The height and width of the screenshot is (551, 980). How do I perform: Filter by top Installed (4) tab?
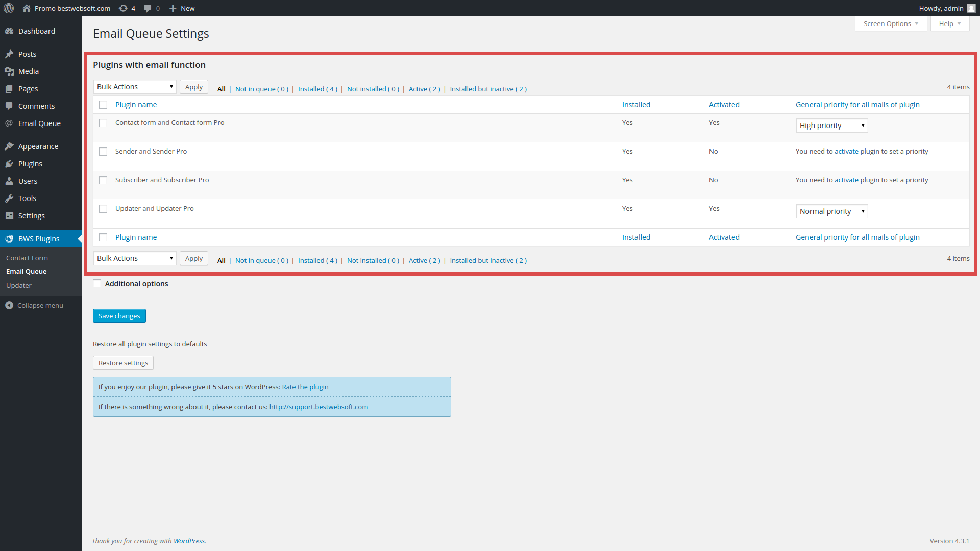(x=317, y=89)
